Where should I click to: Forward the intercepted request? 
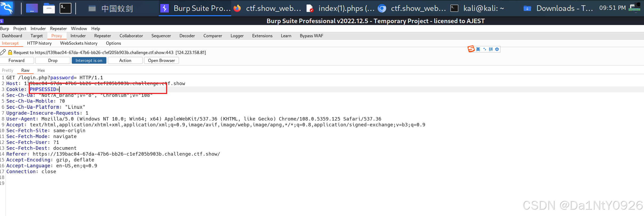pos(17,60)
